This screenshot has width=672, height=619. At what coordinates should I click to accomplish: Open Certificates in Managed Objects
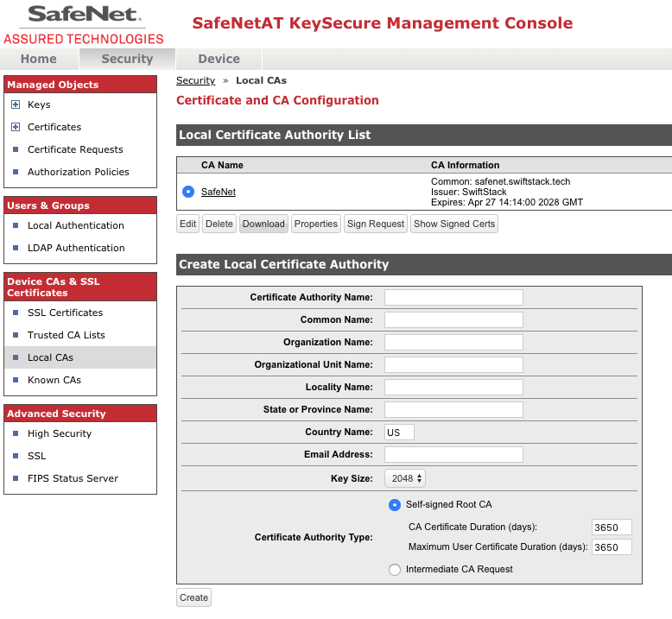pyautogui.click(x=54, y=127)
